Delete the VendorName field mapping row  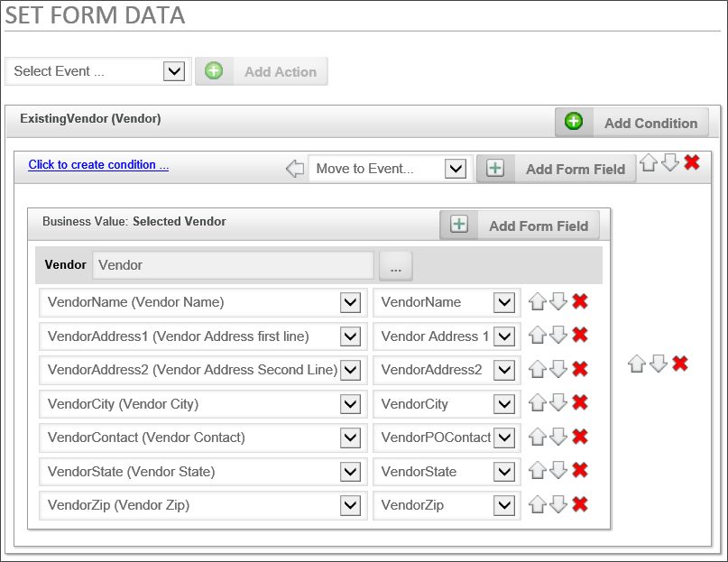point(580,302)
